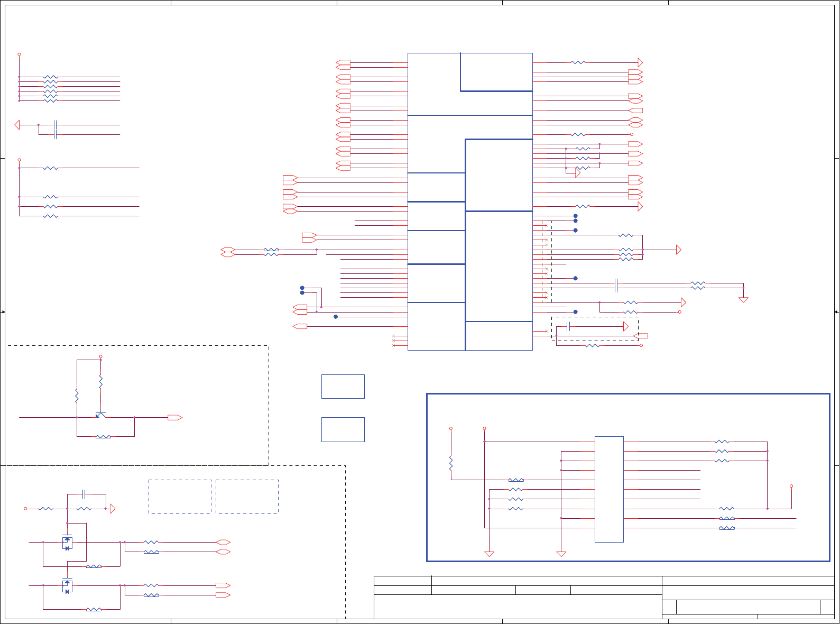The width and height of the screenshot is (840, 624).
Task: Select left-pointing power arrow beside the two capacitors
Action: click(17, 125)
